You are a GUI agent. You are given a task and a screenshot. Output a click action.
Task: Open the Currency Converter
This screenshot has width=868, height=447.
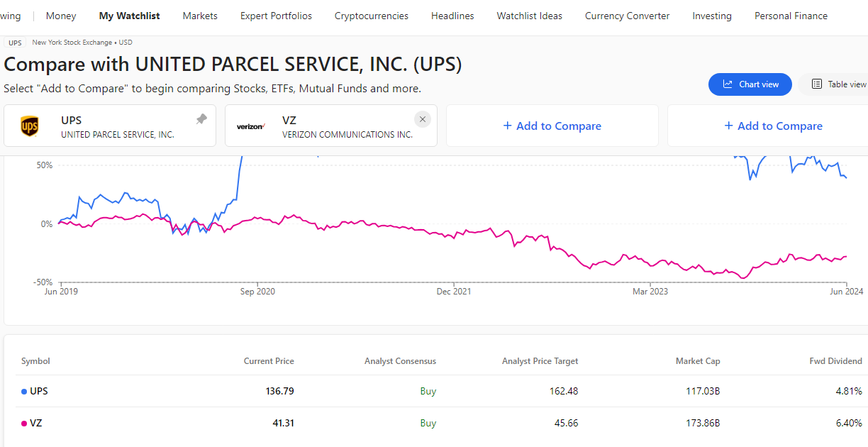pyautogui.click(x=628, y=16)
